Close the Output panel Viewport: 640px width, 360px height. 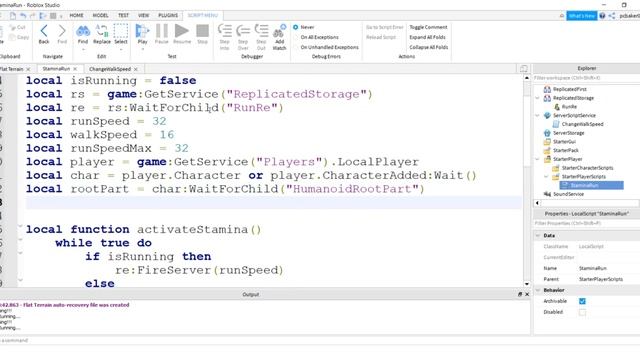pos(527,294)
